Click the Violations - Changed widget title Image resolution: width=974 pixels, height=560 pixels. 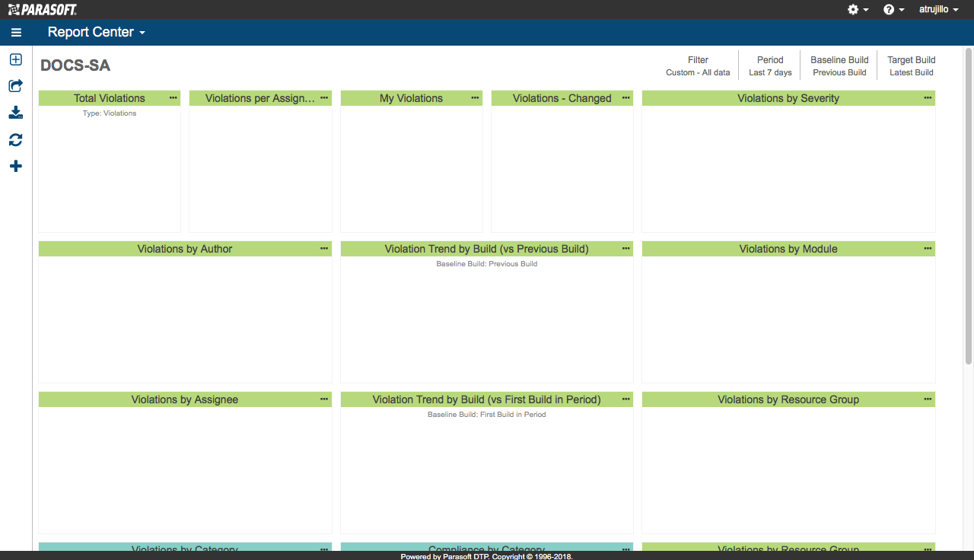(x=562, y=98)
